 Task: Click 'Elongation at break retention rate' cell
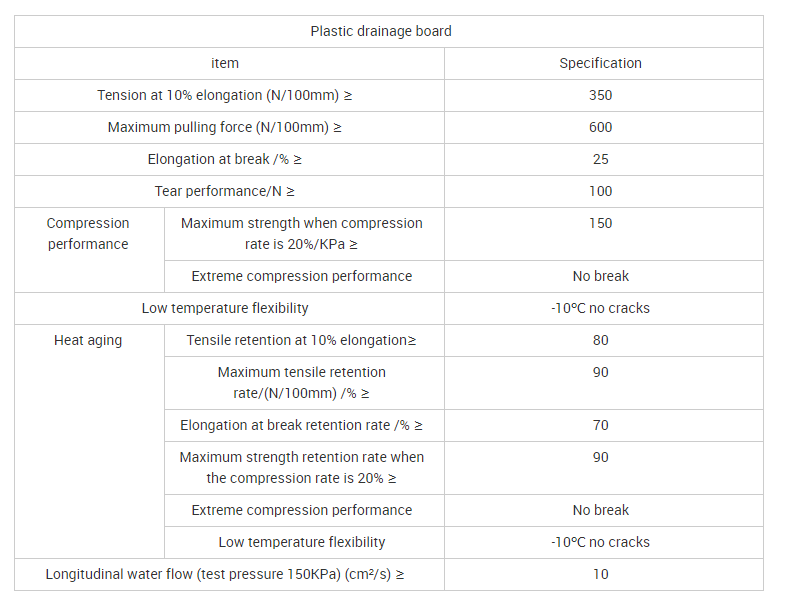point(301,425)
